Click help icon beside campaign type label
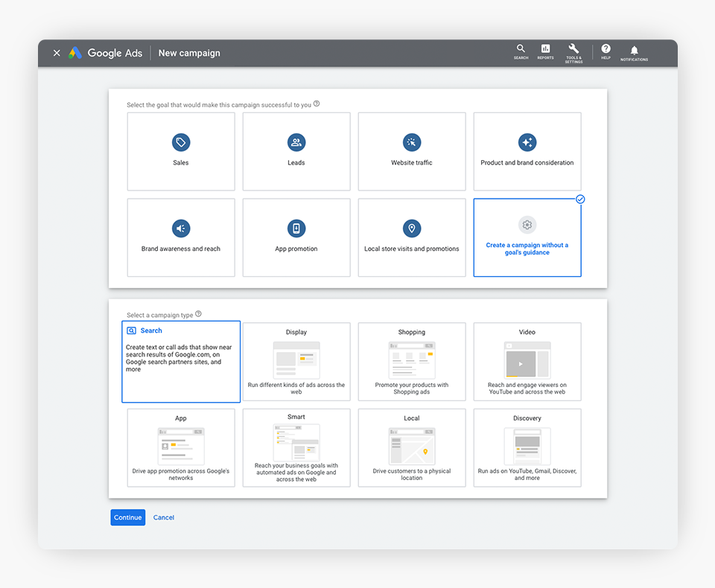This screenshot has height=588, width=715. pyautogui.click(x=198, y=314)
